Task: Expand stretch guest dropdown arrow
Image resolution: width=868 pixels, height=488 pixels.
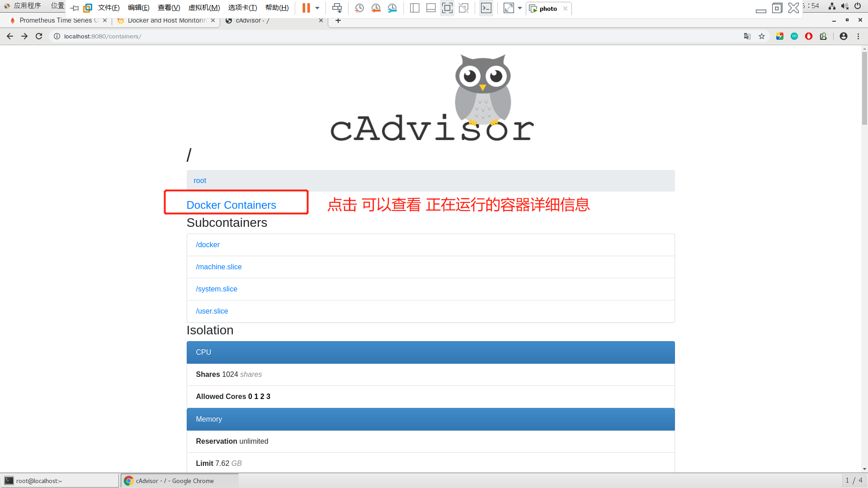Action: 520,8
